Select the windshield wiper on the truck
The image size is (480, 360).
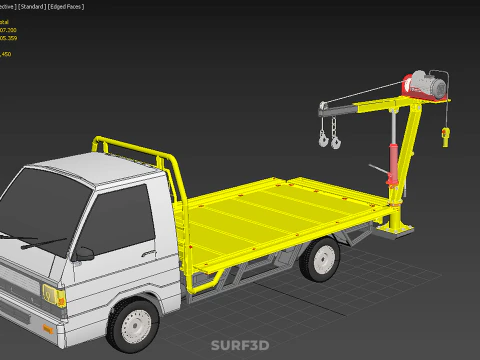click(43, 243)
